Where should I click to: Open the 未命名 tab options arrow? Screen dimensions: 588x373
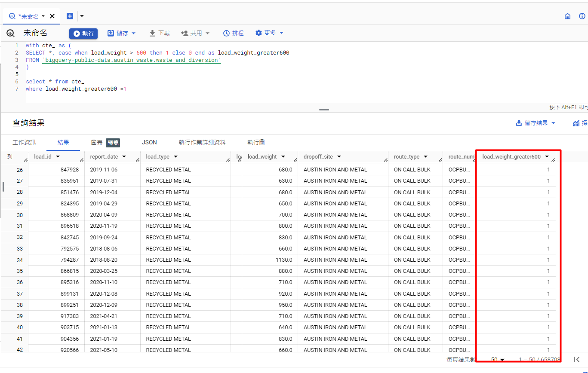[x=43, y=16]
